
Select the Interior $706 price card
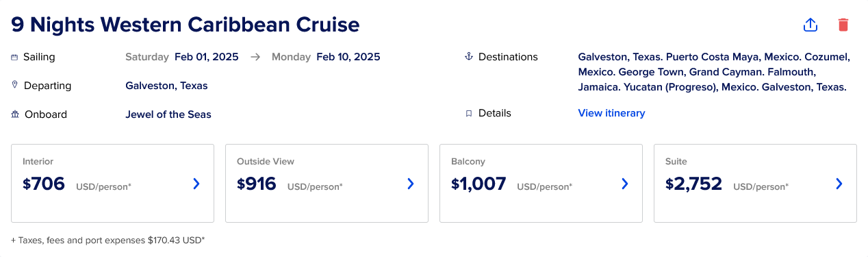coord(113,183)
